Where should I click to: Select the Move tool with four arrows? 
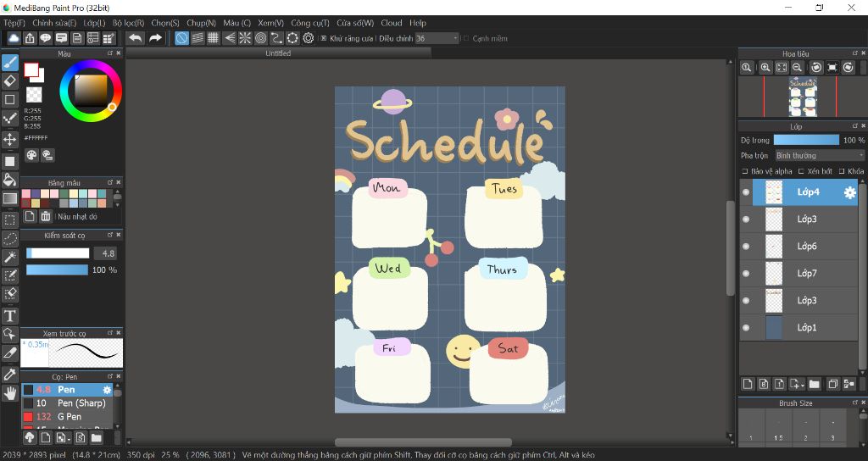[x=10, y=139]
